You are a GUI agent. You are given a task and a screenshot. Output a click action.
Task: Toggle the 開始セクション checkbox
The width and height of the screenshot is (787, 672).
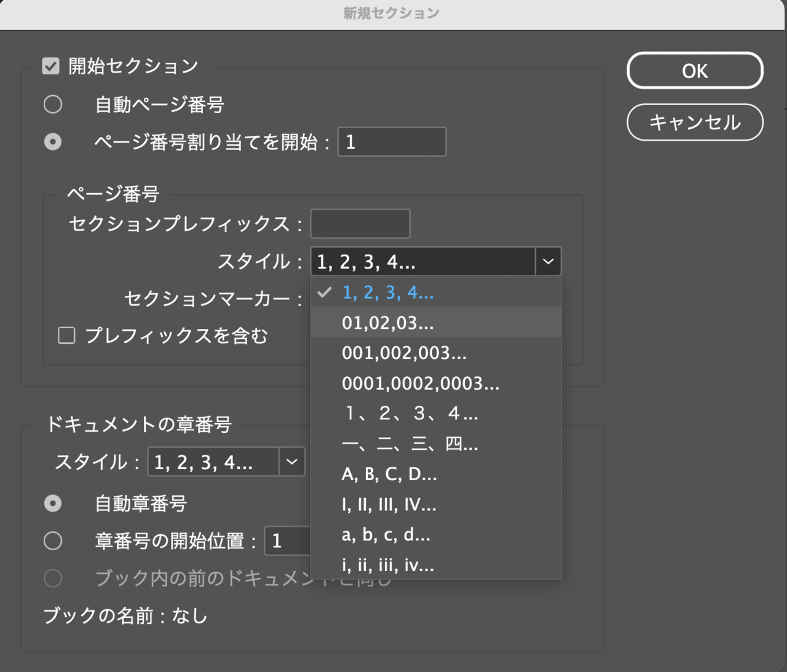51,66
